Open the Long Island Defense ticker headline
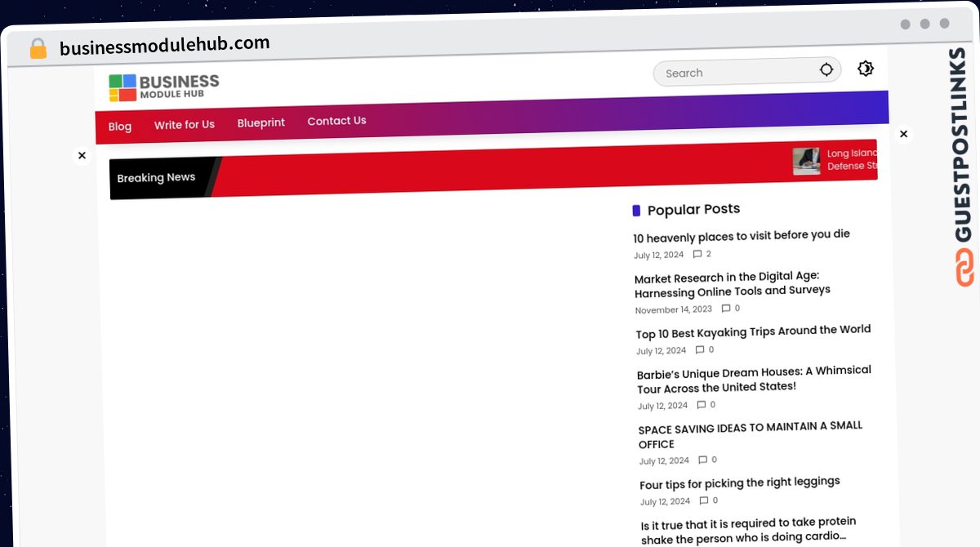 tap(852, 159)
